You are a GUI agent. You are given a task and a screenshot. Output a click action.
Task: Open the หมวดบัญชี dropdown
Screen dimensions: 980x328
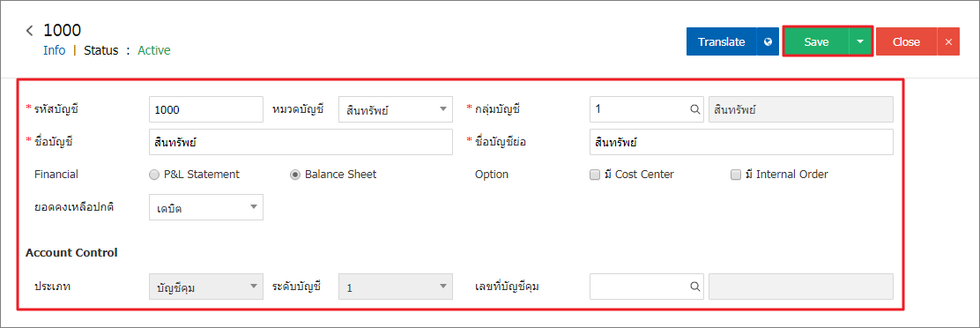(x=396, y=109)
